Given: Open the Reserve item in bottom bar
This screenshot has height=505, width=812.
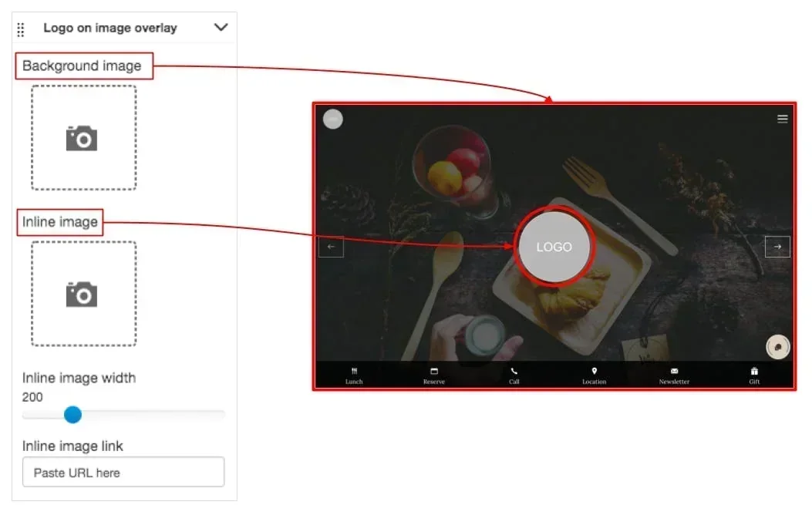Looking at the screenshot, I should [434, 375].
